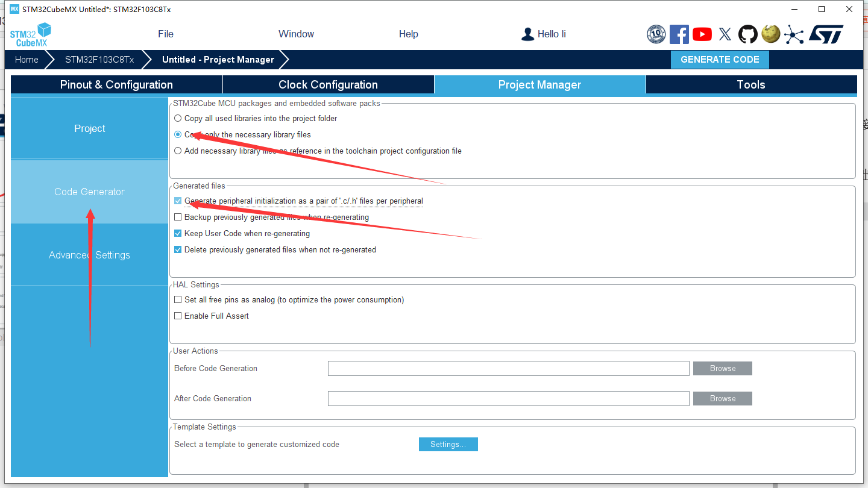Open the X (Twitter) icon link
868x488 pixels.
[x=725, y=34]
